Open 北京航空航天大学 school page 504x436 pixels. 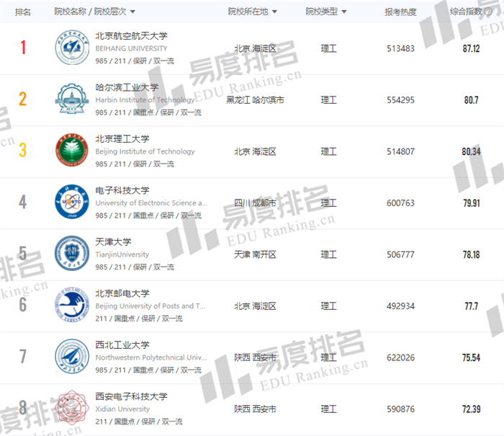(131, 36)
